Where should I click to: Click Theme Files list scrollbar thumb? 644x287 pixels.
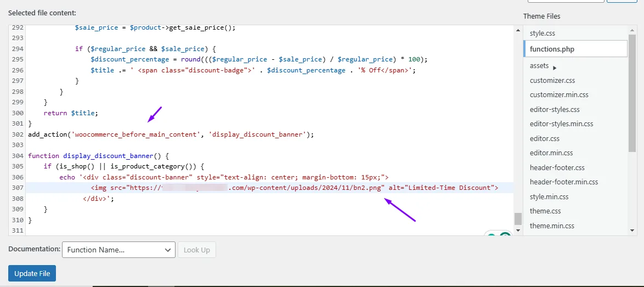click(x=632, y=93)
